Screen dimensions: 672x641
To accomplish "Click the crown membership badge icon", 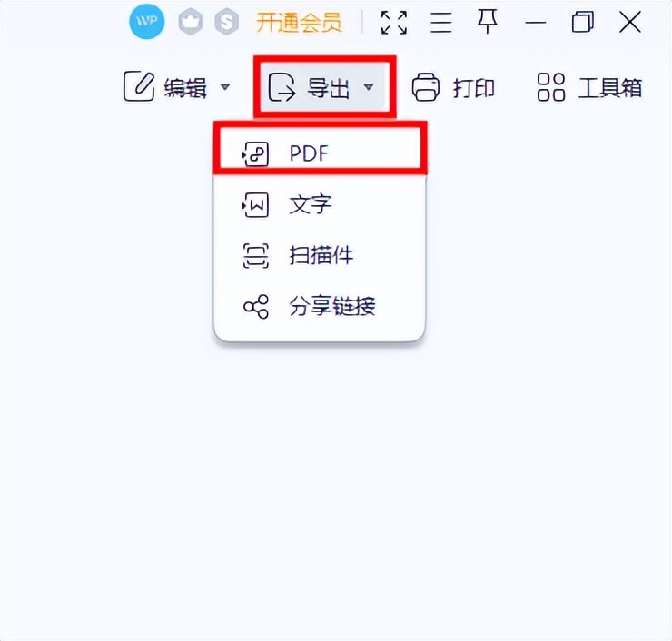I will 191,22.
